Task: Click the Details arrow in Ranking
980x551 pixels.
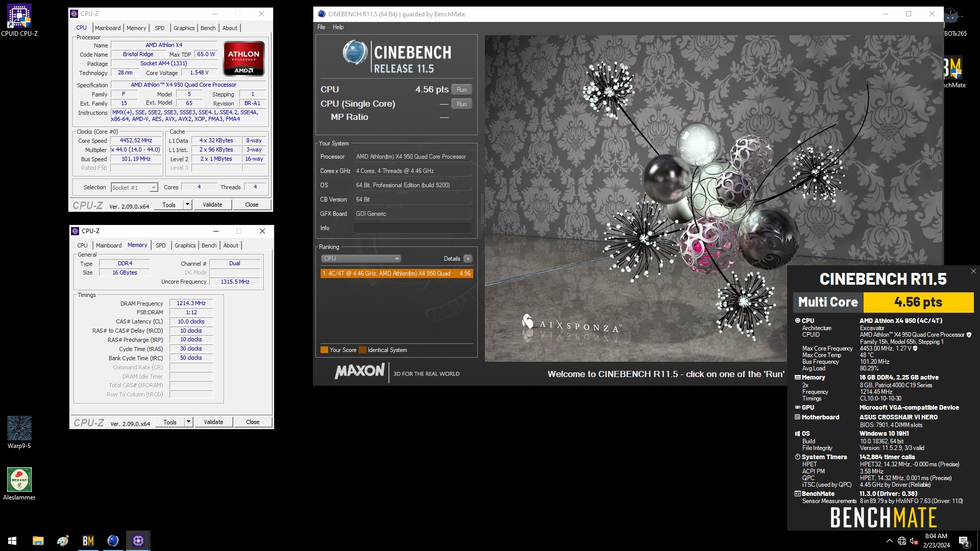Action: coord(468,259)
